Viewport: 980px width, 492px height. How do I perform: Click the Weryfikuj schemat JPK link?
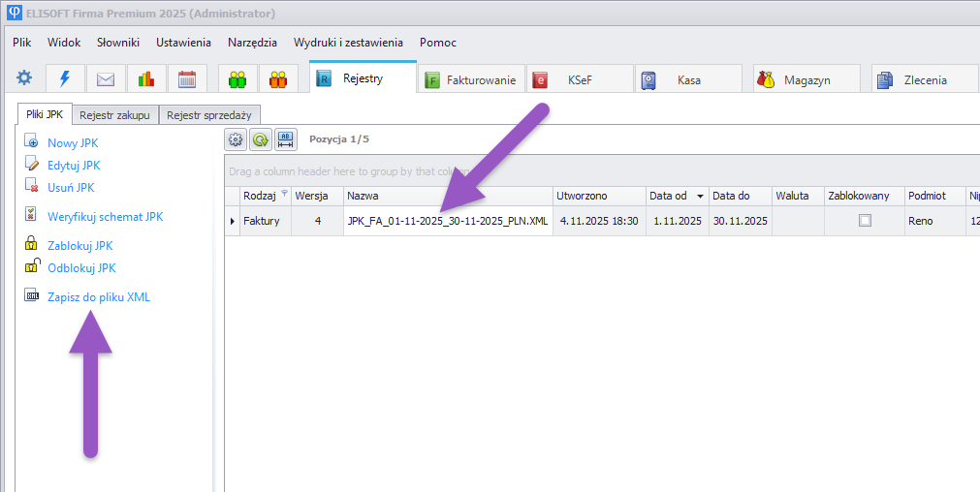pos(105,217)
